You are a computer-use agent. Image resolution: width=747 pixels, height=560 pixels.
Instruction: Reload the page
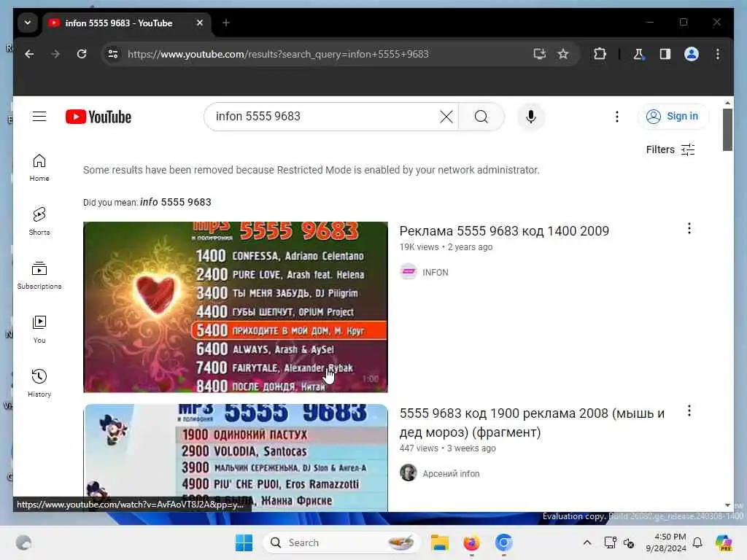pyautogui.click(x=82, y=54)
